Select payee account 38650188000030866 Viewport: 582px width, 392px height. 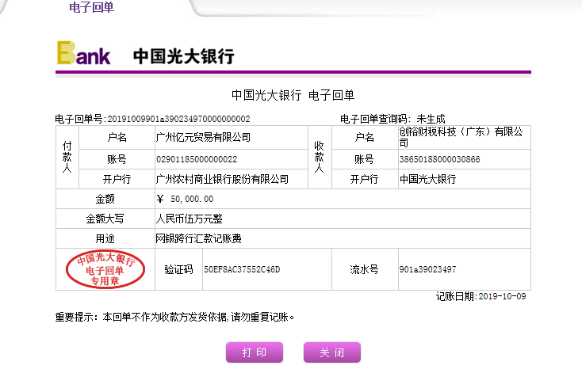pos(439,159)
